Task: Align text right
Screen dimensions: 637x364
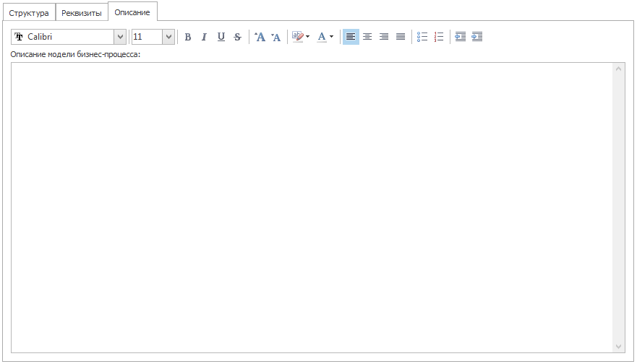Action: (x=384, y=37)
